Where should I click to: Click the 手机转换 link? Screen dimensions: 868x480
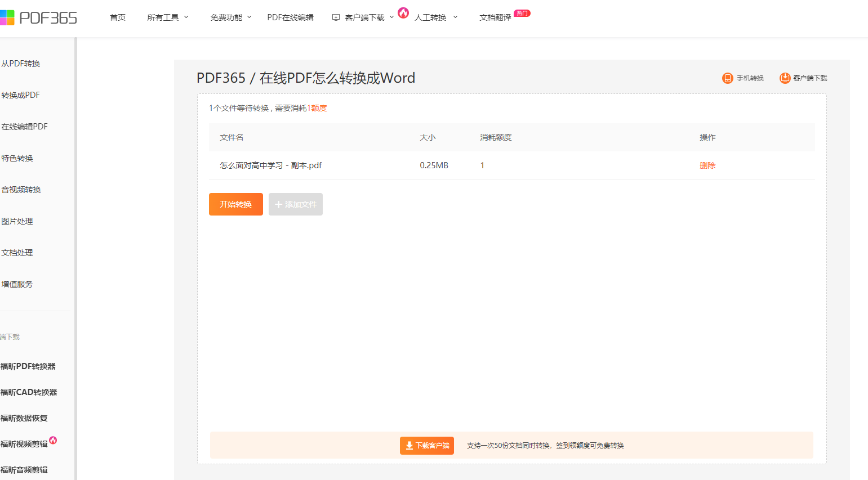click(x=750, y=78)
